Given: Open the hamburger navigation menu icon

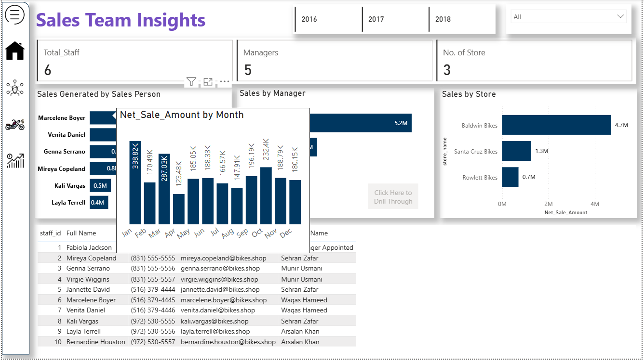Looking at the screenshot, I should point(15,14).
